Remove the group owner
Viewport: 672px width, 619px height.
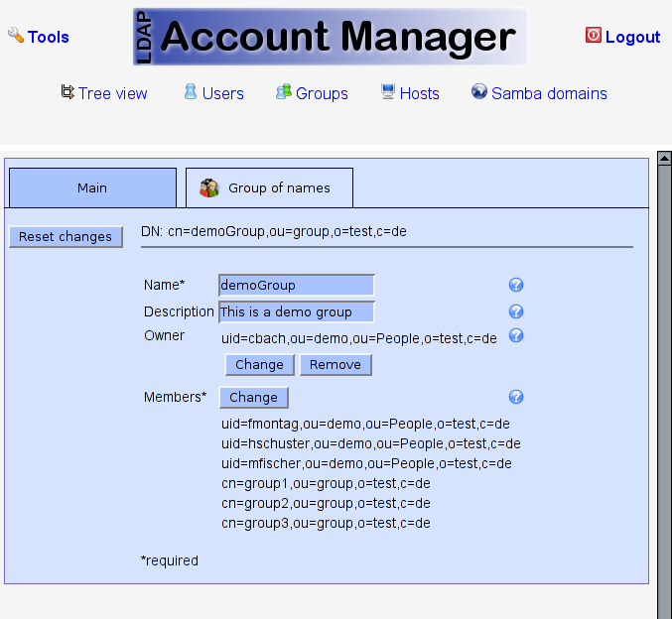coord(336,365)
